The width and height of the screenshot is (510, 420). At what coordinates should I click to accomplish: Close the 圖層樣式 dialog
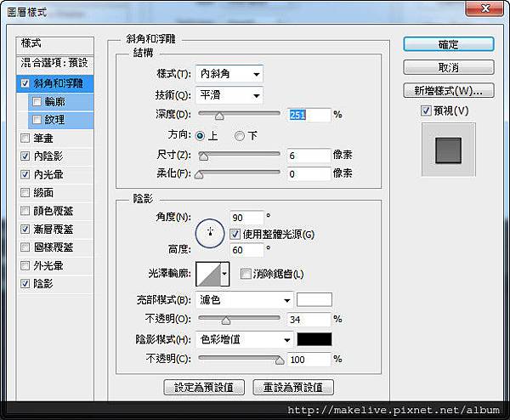coord(485,8)
